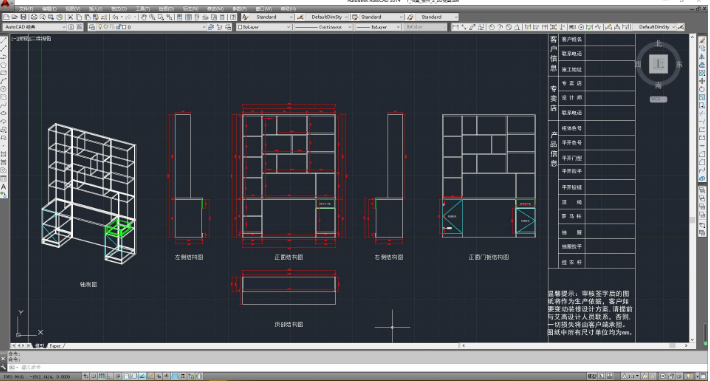Save the current drawing
Image resolution: width=710 pixels, height=381 pixels.
coord(23,17)
